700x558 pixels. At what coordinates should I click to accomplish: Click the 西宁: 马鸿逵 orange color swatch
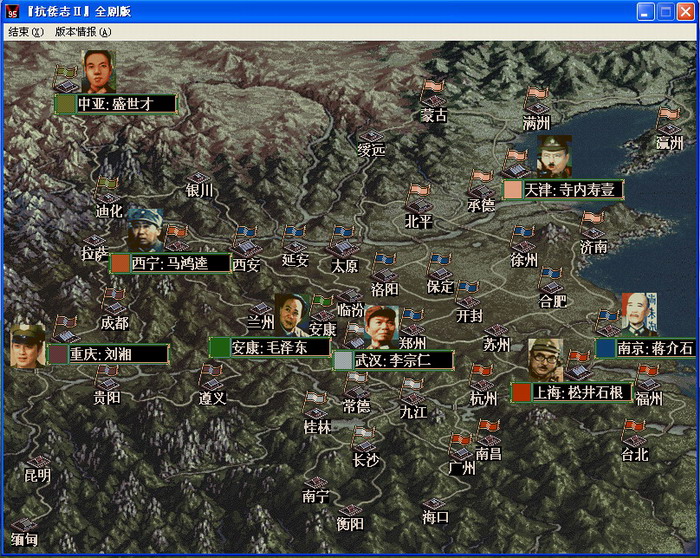click(120, 264)
